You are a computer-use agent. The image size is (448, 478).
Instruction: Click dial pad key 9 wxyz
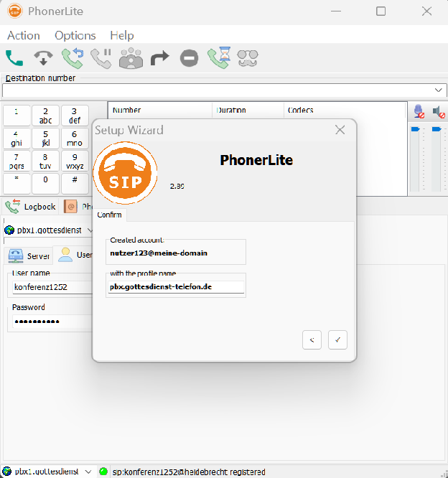[75, 161]
